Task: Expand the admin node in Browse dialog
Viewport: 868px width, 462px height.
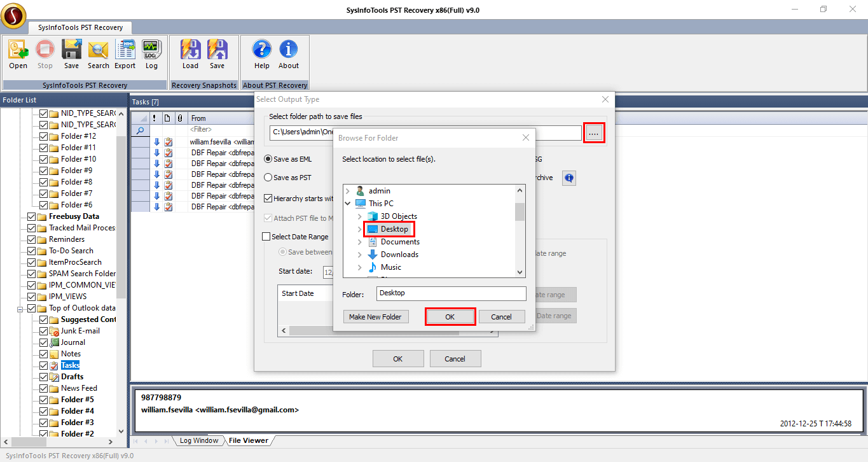Action: coord(348,191)
